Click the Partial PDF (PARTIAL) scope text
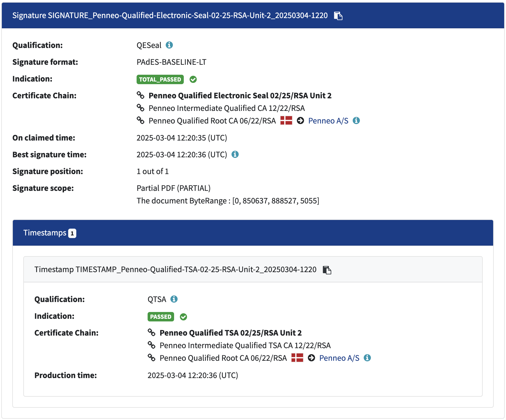The height and width of the screenshot is (420, 506). tap(174, 188)
